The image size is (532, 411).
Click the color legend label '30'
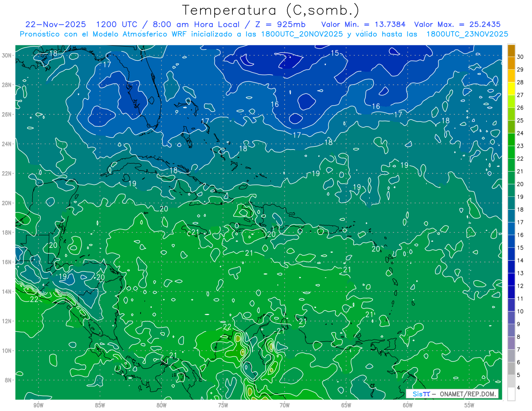520,57
